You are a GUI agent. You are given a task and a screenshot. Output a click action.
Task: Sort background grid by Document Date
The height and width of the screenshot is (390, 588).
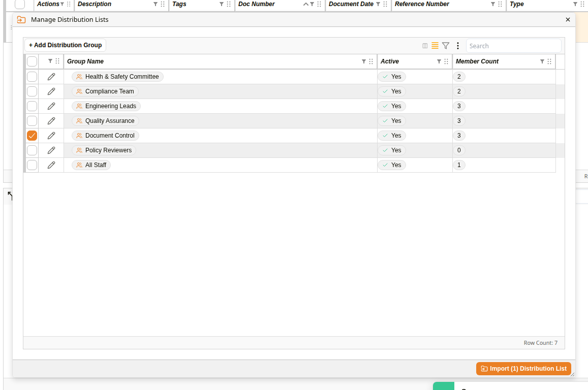(x=351, y=4)
